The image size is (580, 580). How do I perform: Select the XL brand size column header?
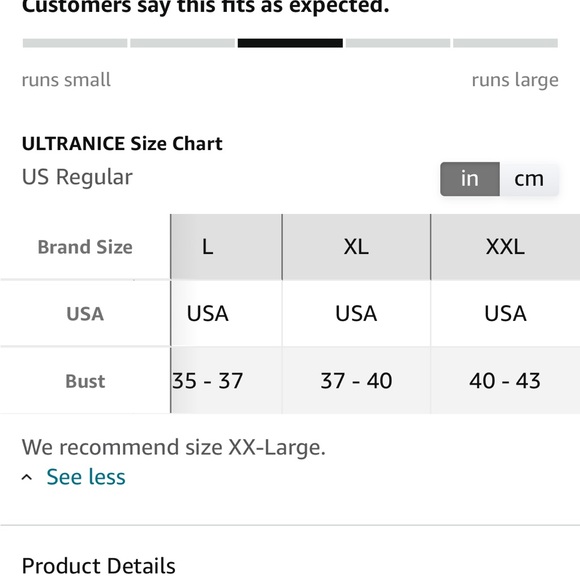click(x=356, y=247)
